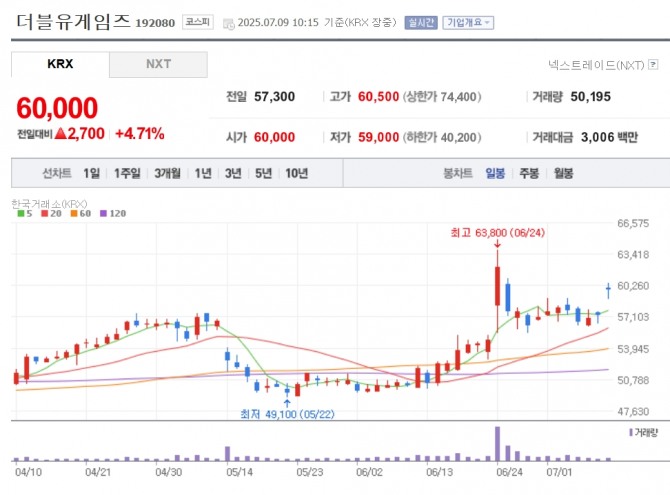The width and height of the screenshot is (670, 495).
Task: Click the calendar icon before the 2025.07.09 timestamp
Action: pos(227,23)
